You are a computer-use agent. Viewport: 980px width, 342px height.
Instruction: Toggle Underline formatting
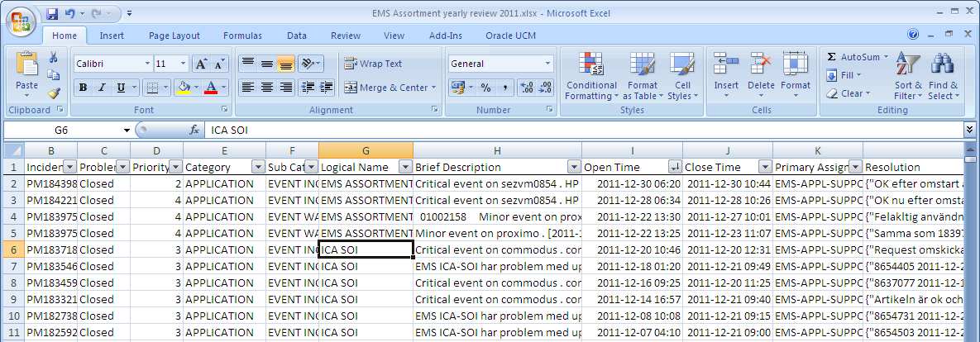pos(120,88)
